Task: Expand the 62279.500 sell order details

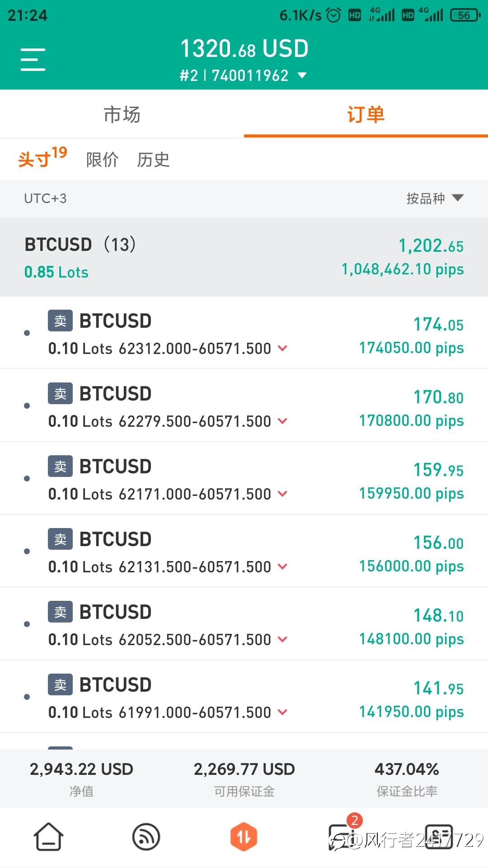Action: (283, 421)
